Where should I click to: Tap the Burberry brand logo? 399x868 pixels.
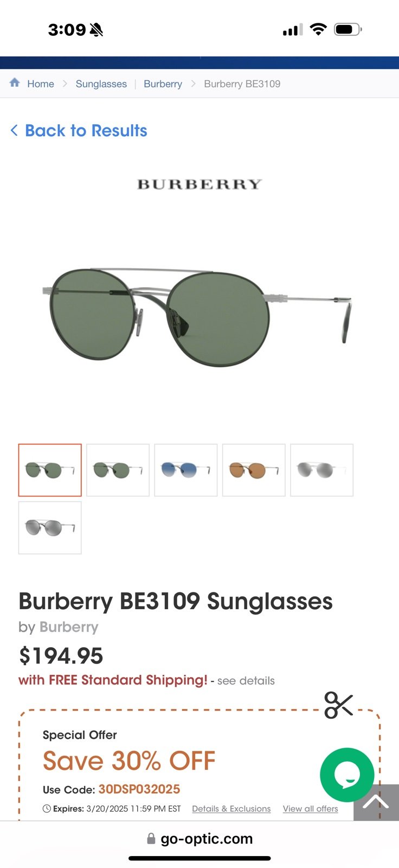pos(200,184)
